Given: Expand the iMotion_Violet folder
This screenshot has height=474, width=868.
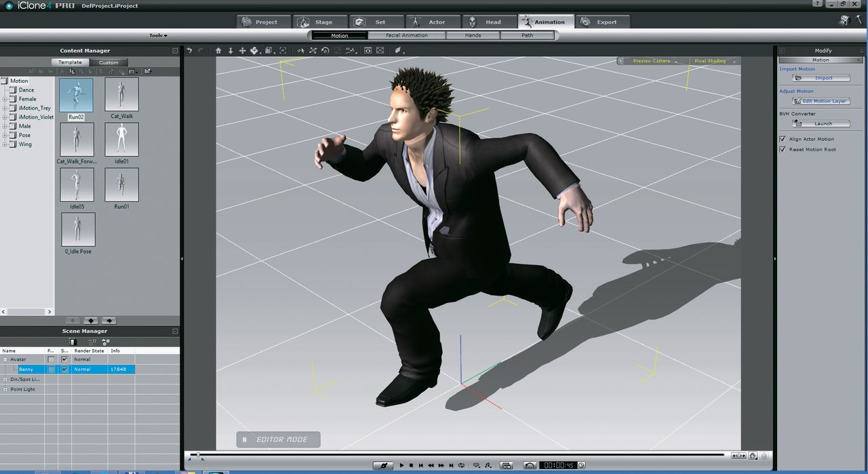Looking at the screenshot, I should tap(4, 117).
